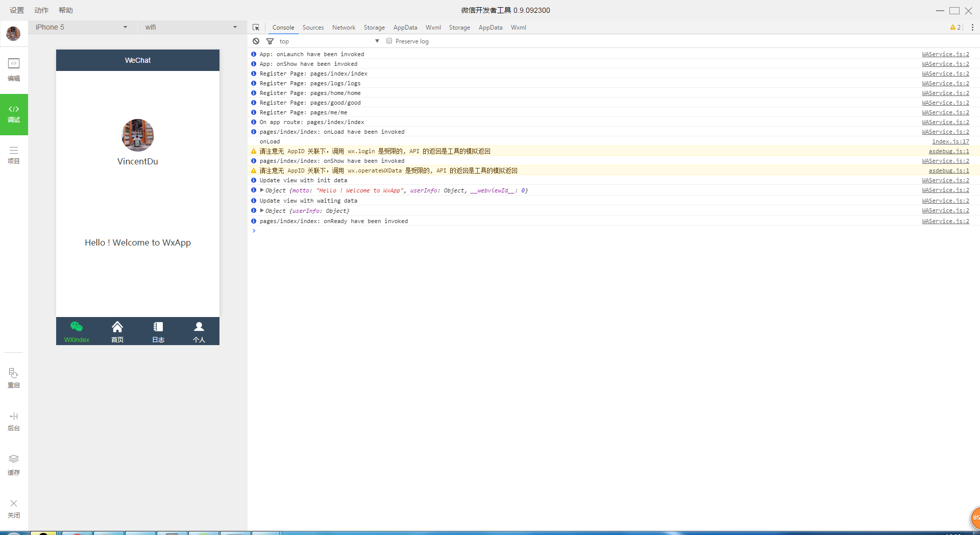This screenshot has width=980, height=535.
Task: Select log 'Register Page: pages/good/good'
Action: click(310, 103)
